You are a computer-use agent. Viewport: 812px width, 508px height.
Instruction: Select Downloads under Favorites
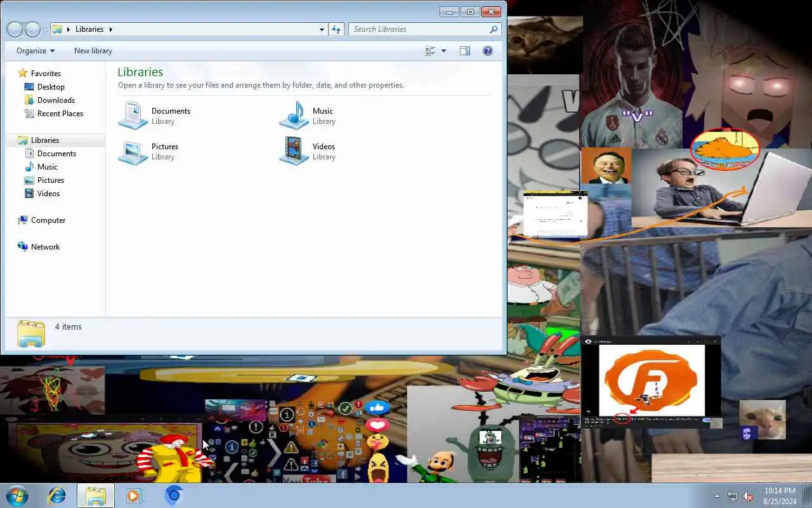[49, 100]
